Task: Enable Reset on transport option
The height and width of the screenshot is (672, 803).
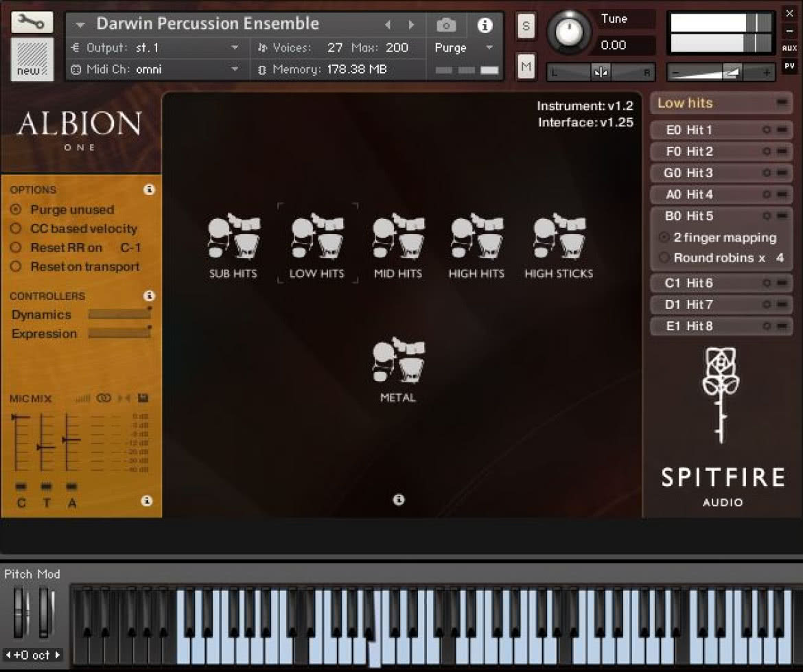Action: (16, 266)
